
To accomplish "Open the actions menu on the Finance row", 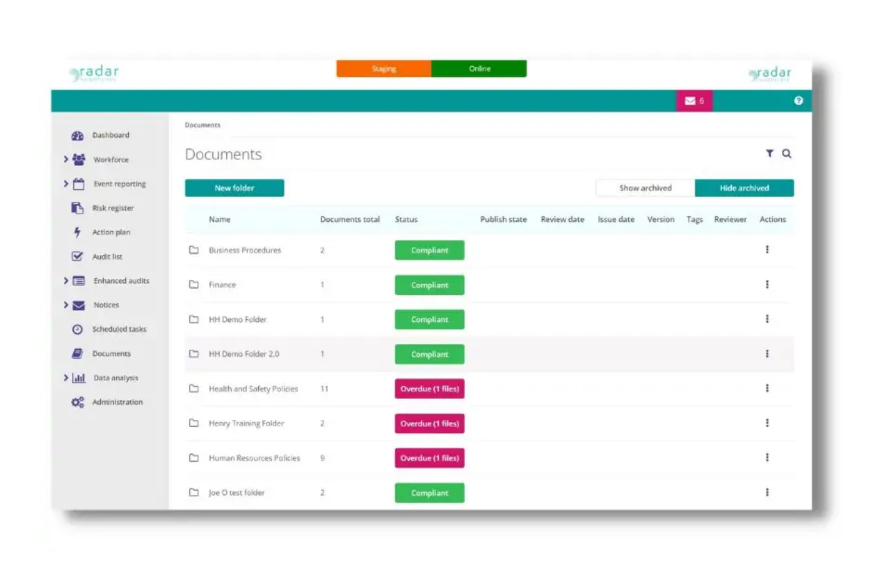I will tap(768, 285).
